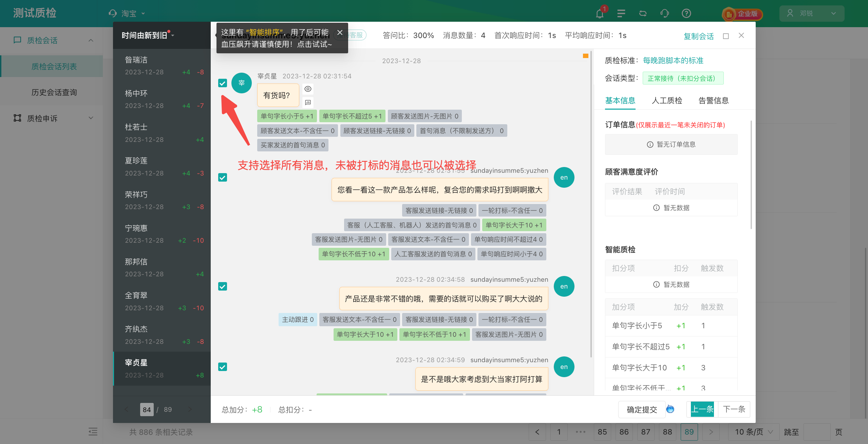This screenshot has height=444, width=868.
Task: Select 杜若士 conversation in the list
Action: tap(162, 133)
